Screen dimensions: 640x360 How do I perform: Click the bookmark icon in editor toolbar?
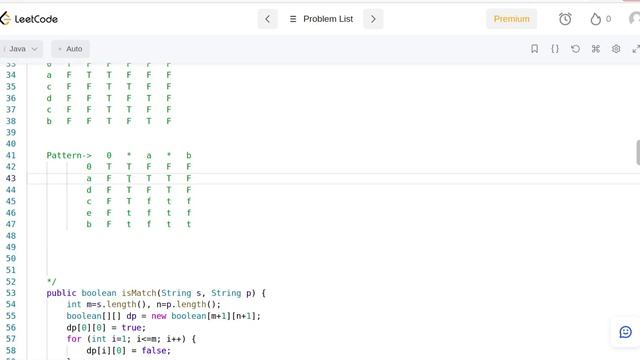pyautogui.click(x=534, y=49)
